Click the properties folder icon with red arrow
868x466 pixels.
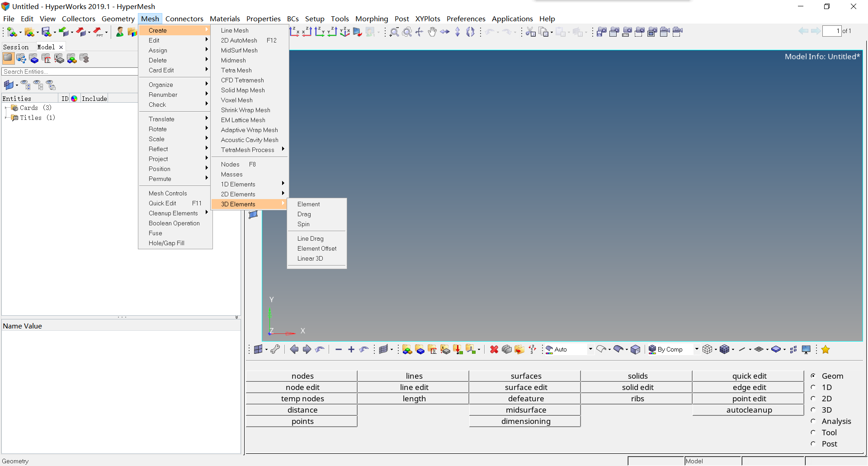[x=458, y=349]
